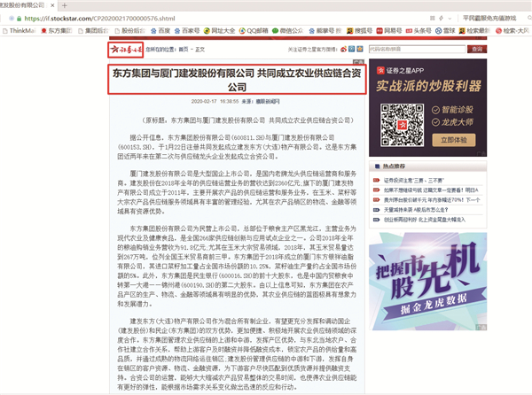Click the red 查询 search button
Screen dimensions: 532x395
pos(477,49)
